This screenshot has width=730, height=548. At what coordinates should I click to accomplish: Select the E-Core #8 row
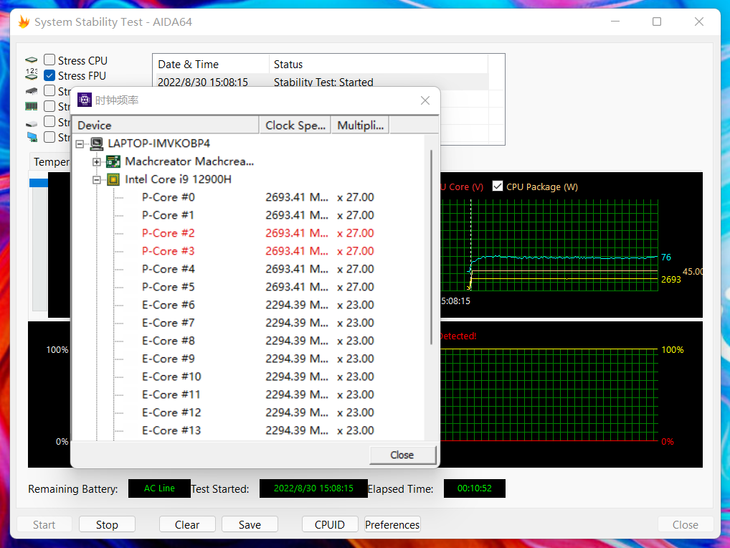point(249,341)
